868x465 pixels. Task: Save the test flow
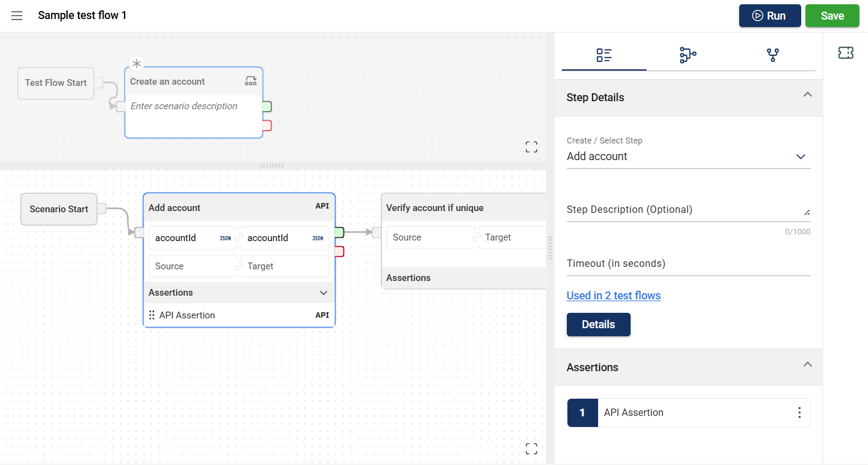832,16
